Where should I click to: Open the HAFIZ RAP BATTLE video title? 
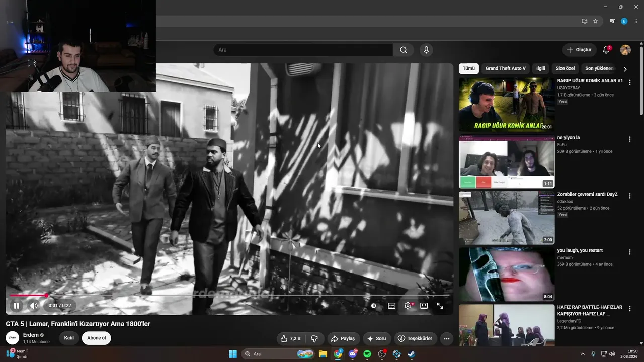pyautogui.click(x=590, y=310)
